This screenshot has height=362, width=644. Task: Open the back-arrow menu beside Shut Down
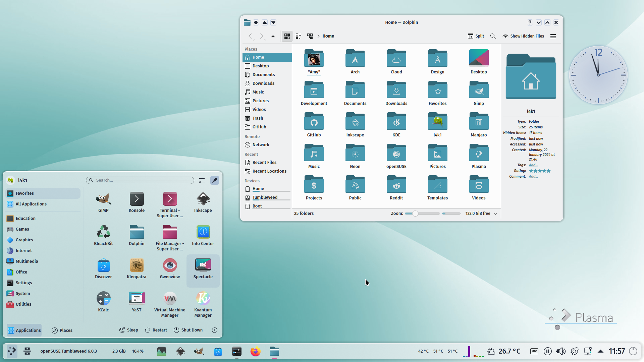tap(215, 330)
